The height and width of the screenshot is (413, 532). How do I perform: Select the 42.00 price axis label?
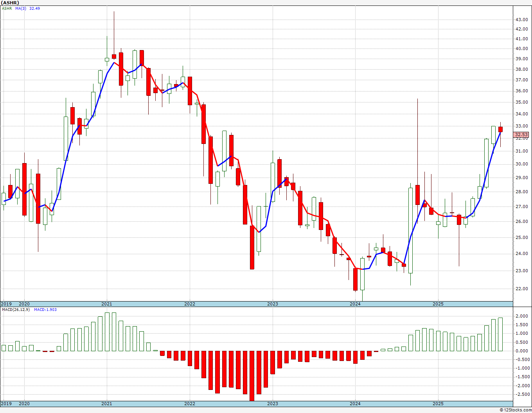click(521, 29)
